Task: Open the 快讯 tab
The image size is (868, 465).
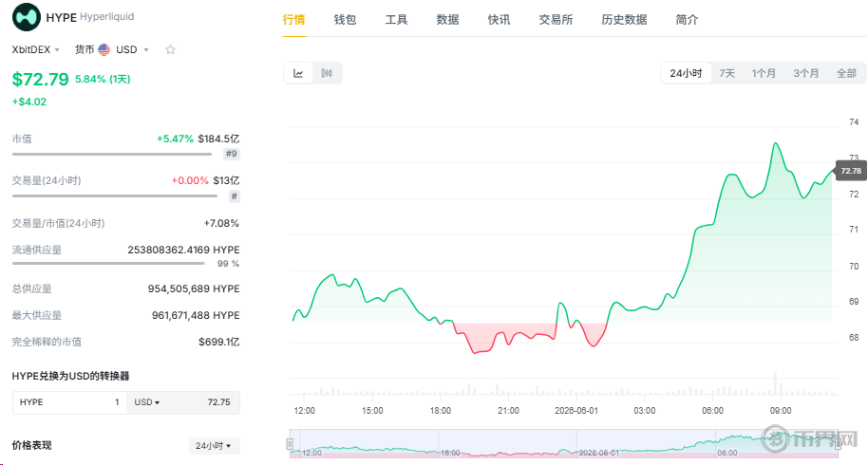Action: coord(499,20)
